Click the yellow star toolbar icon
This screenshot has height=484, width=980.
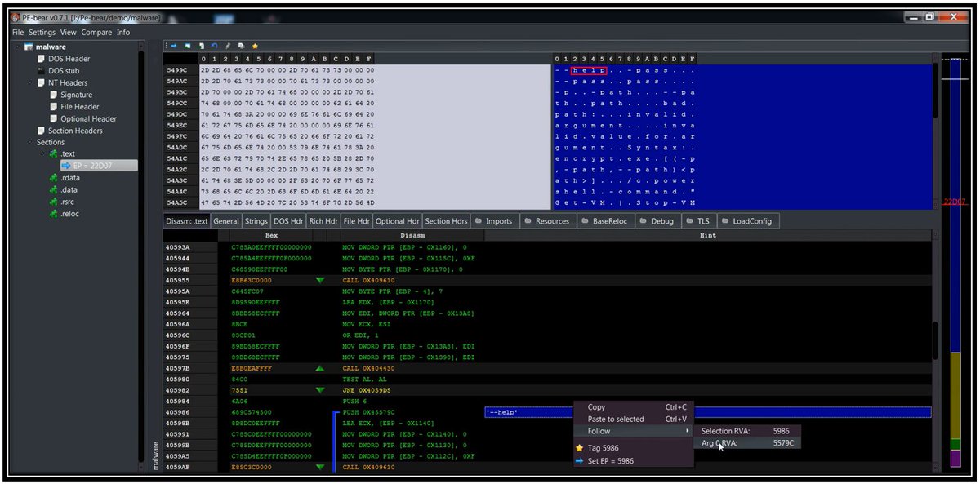[255, 47]
